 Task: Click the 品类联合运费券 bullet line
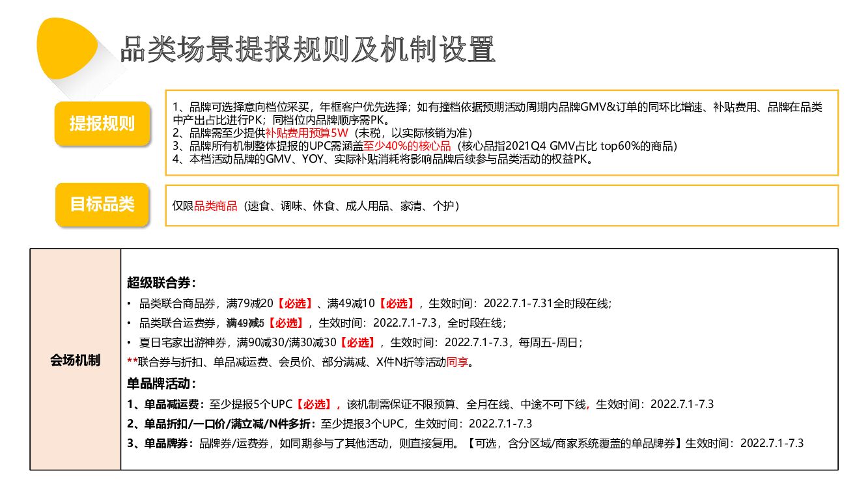[x=316, y=323]
